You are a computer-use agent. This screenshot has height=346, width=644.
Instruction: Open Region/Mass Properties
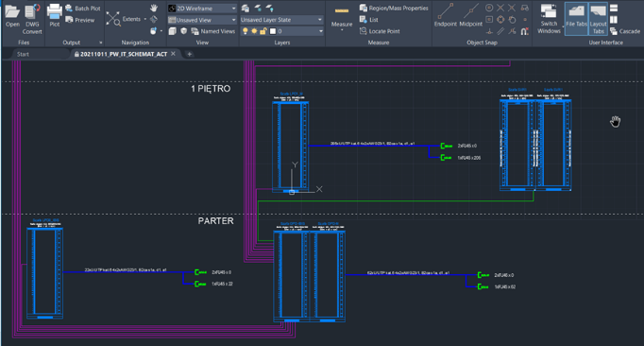[394, 8]
